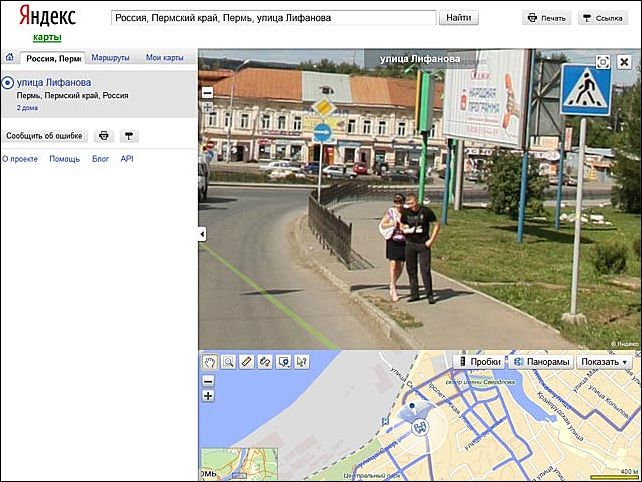
Task: Activate the magnifier zoom tool
Action: [228, 361]
